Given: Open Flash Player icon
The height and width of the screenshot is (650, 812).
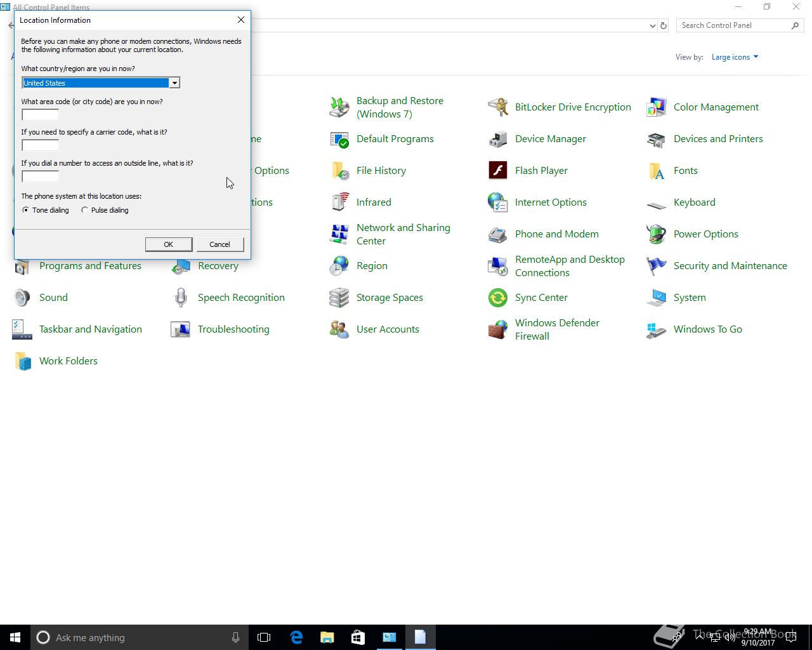Looking at the screenshot, I should pos(498,171).
